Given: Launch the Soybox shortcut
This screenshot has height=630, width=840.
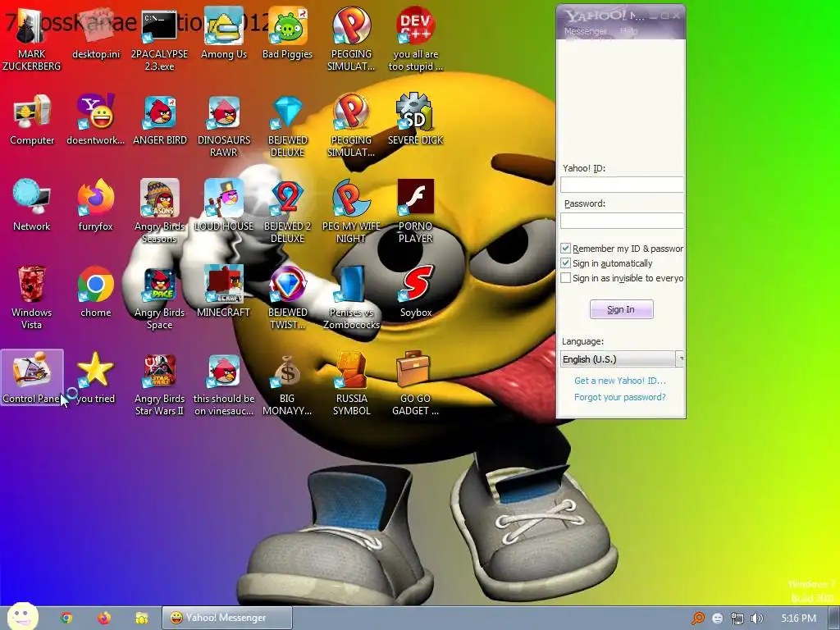Looking at the screenshot, I should pos(416,293).
